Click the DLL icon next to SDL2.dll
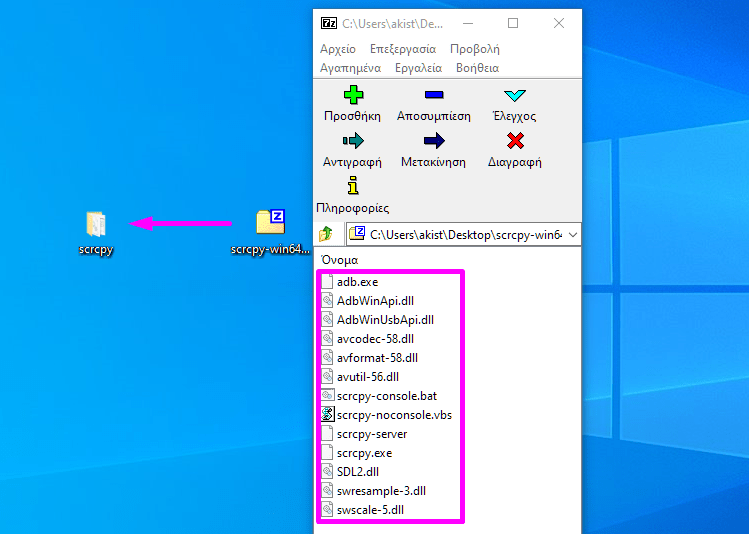Image resolution: width=749 pixels, height=534 pixels. click(327, 472)
